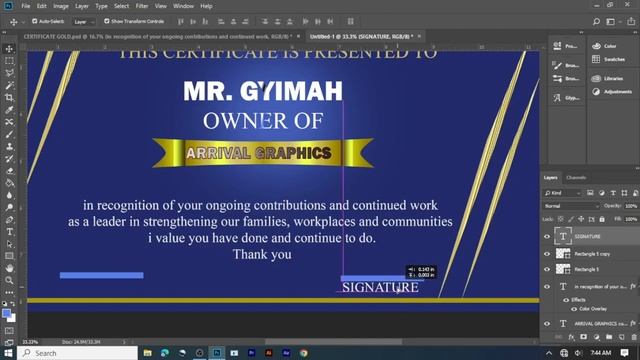Open search icon in options bar
Screen dimensions: 640x360
pos(596,22)
